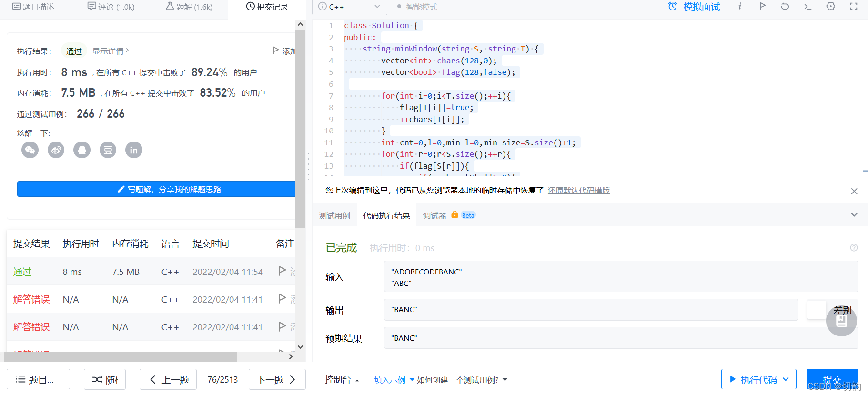Click right arrow of horizontal scrollbar
This screenshot has height=396, width=868.
(291, 356)
